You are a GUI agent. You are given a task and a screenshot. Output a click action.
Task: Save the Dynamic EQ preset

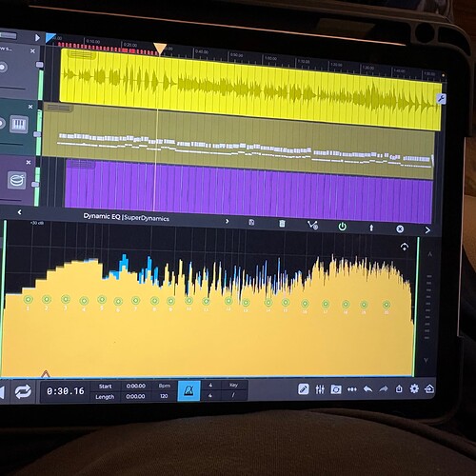[251, 222]
